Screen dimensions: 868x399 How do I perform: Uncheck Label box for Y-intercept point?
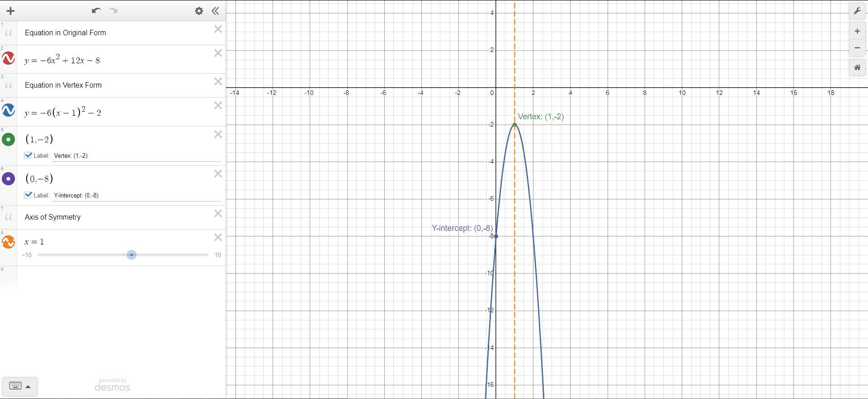pyautogui.click(x=28, y=195)
